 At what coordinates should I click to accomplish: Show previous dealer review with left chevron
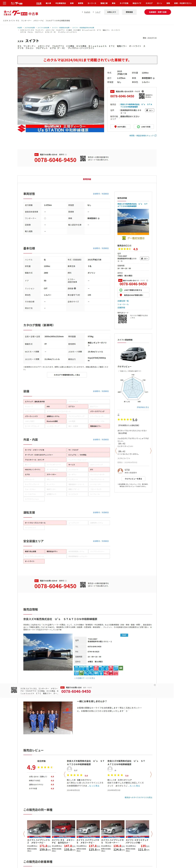click(65, 775)
